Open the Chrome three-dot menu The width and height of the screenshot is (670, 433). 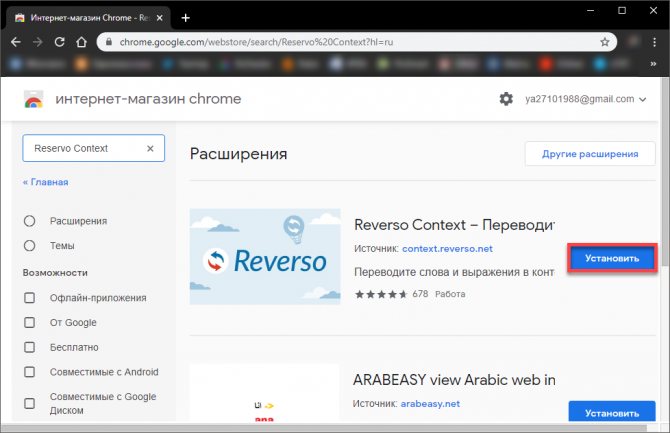654,42
